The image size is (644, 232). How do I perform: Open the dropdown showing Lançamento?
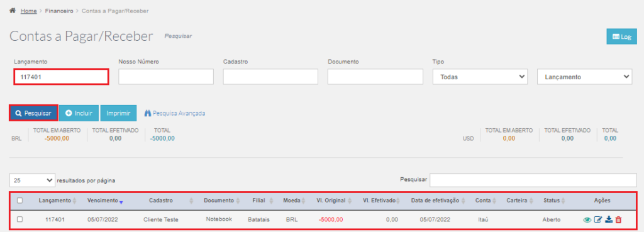click(585, 77)
